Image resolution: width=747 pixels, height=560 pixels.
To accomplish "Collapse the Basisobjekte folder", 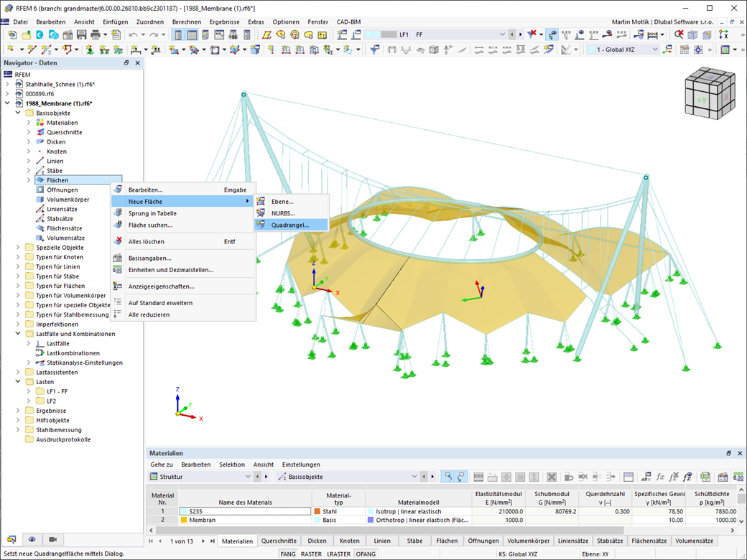I will (18, 113).
